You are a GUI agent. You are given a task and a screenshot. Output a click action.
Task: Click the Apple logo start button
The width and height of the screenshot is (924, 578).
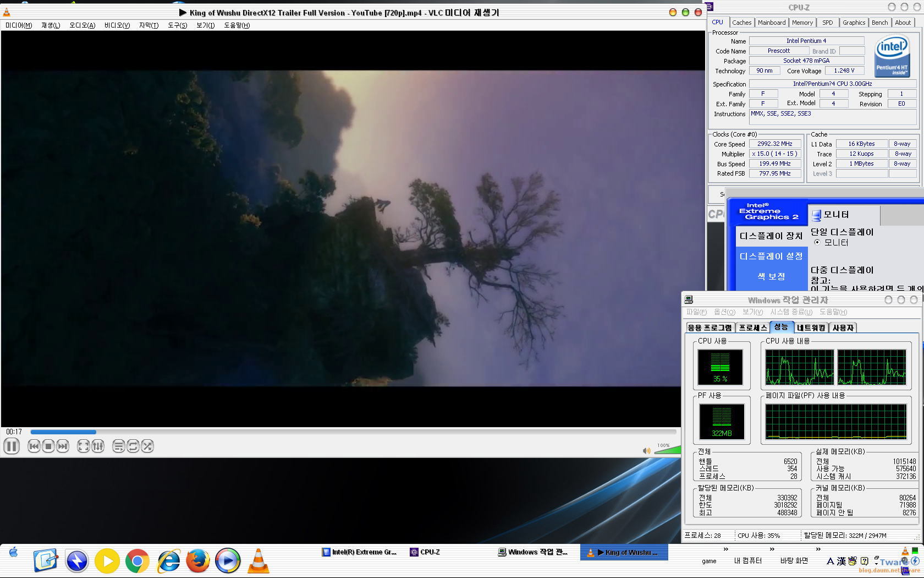pos(14,552)
